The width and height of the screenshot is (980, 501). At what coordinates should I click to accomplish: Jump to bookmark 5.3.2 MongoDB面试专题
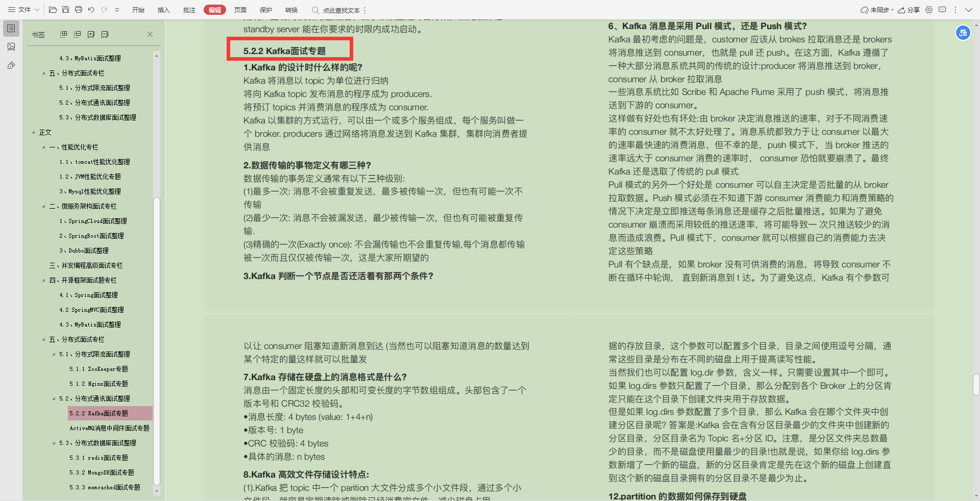(102, 472)
